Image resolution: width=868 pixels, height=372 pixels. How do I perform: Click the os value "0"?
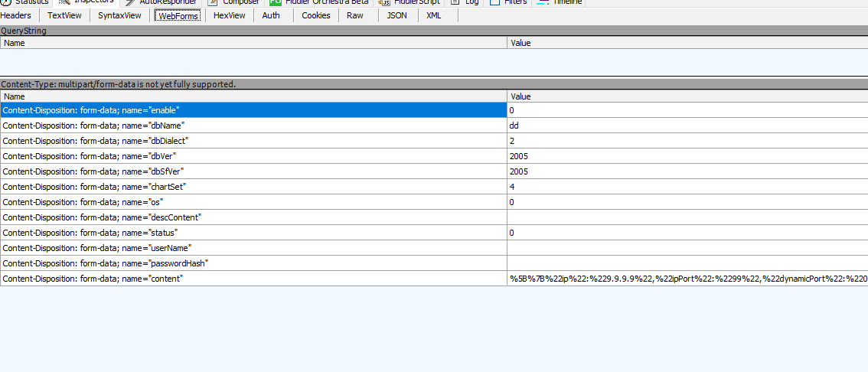click(511, 202)
